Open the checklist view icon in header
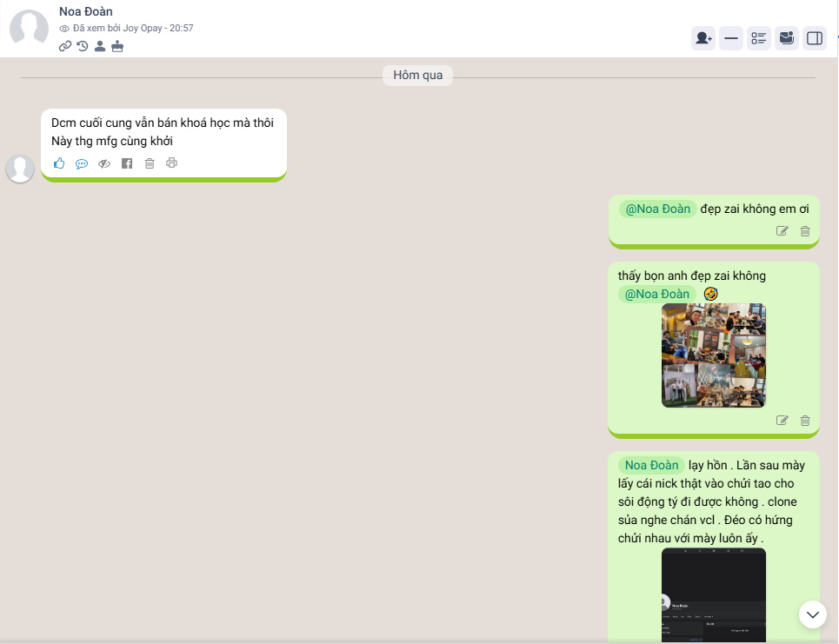The image size is (839, 644). [x=759, y=38]
